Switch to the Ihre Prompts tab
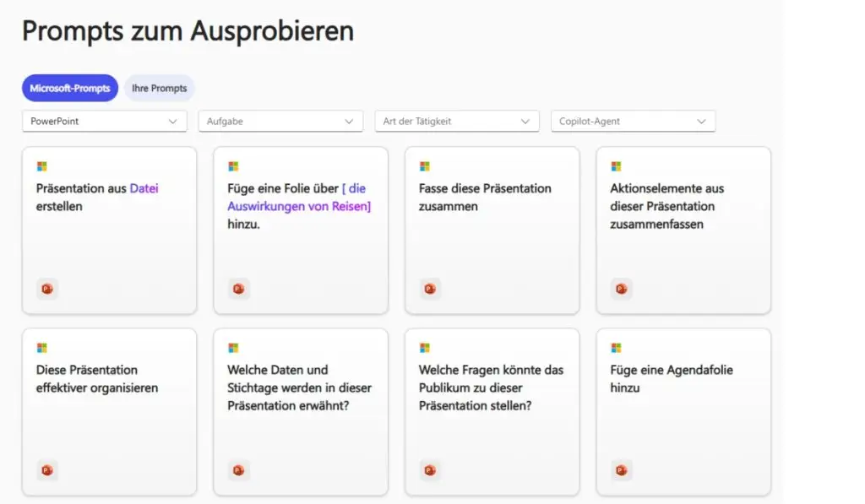865x504 pixels. (160, 89)
